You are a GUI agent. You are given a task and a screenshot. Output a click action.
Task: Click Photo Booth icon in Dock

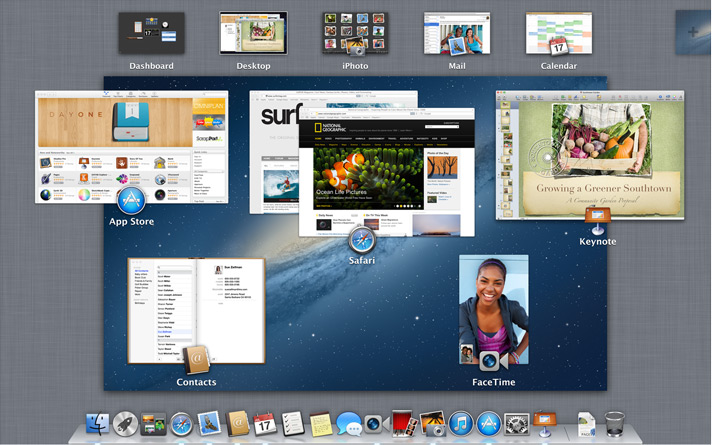[x=403, y=425]
